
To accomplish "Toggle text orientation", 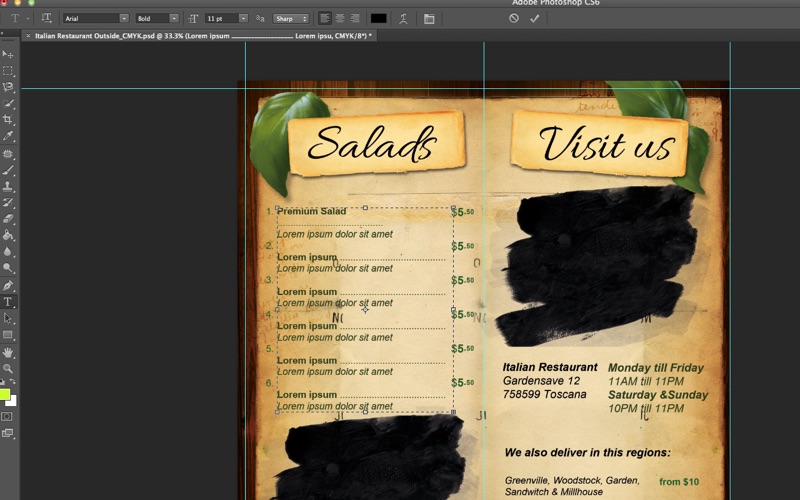I will (46, 18).
